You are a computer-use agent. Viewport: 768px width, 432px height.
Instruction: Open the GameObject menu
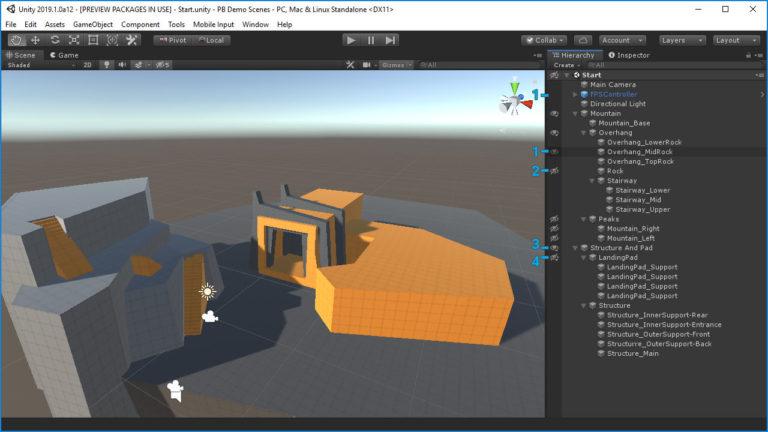[x=93, y=24]
